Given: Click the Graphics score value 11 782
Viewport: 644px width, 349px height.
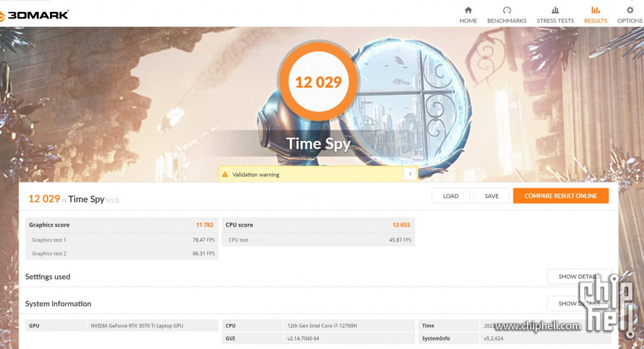Looking at the screenshot, I should pos(205,225).
